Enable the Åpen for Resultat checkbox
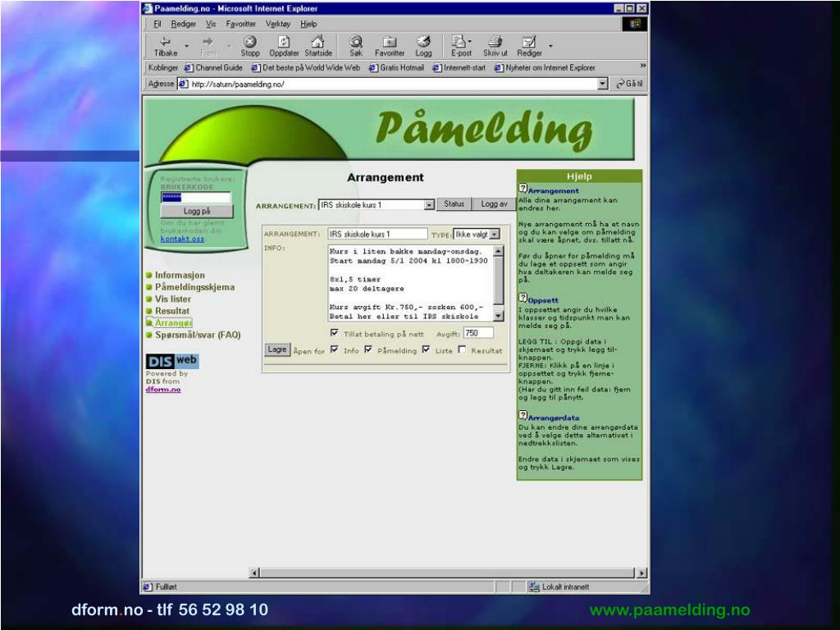Screen dimensions: 840x630 pos(462,349)
